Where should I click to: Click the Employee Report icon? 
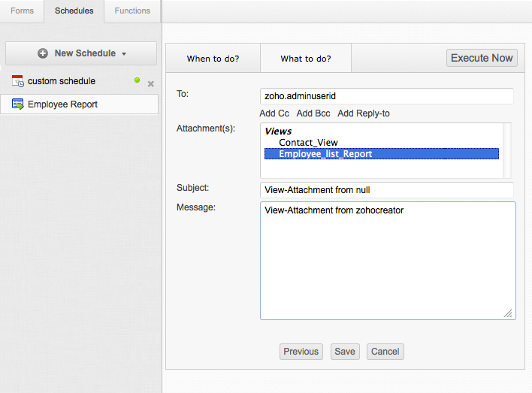coord(18,104)
